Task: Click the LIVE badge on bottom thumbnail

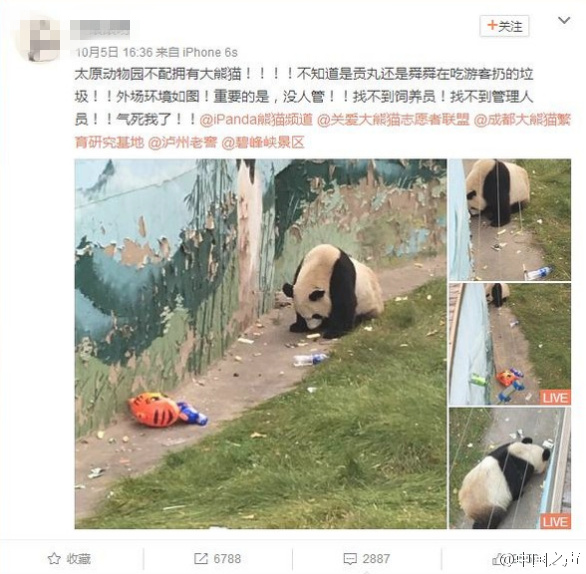Action: [x=555, y=521]
